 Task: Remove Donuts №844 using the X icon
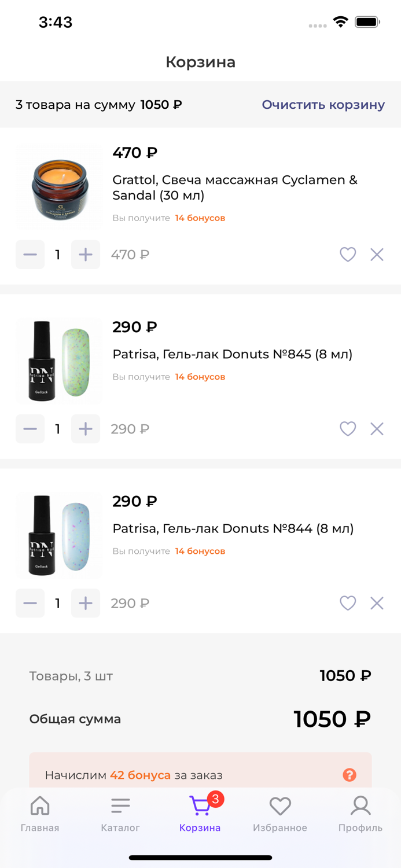(x=377, y=603)
